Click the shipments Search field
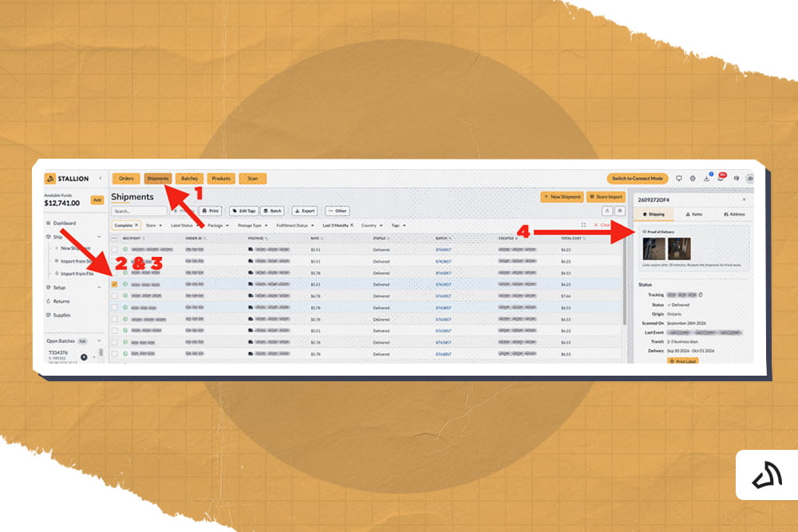This screenshot has width=798, height=532. tap(139, 211)
